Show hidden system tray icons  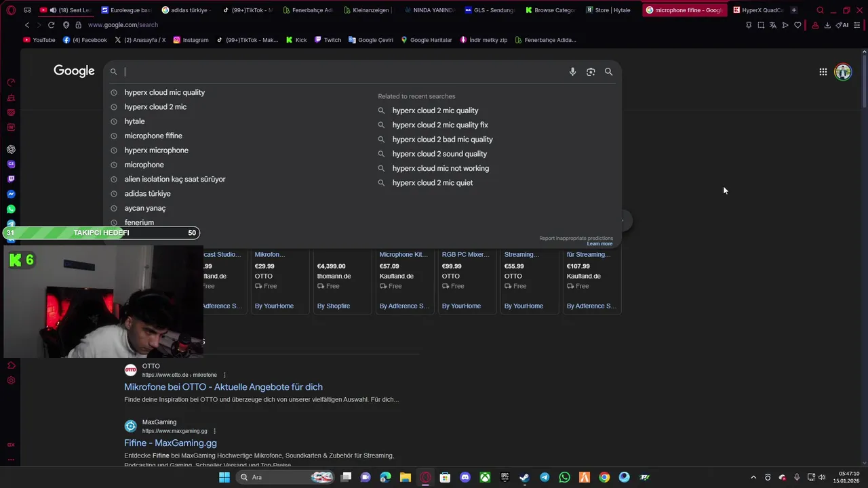click(753, 477)
